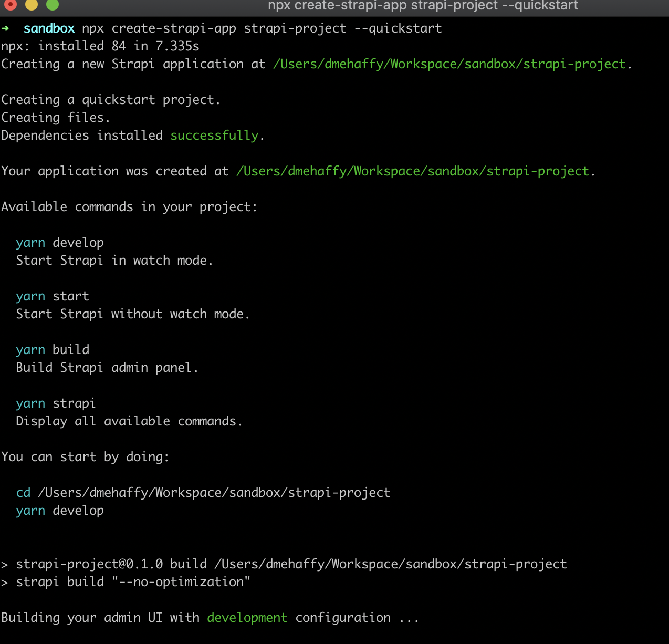
Task: Click the green word 'development'
Action: pyautogui.click(x=247, y=618)
